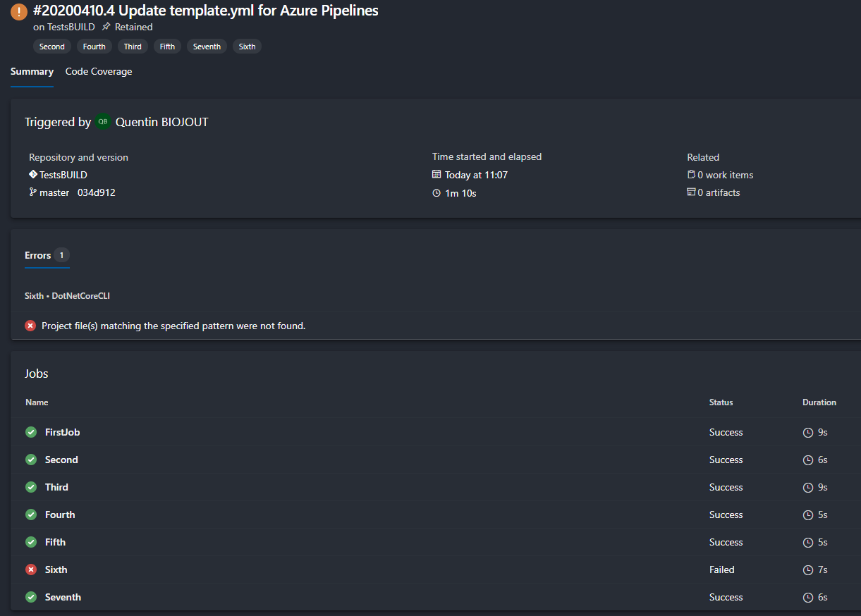This screenshot has width=861, height=616.
Task: Click the red failed icon beside Sixth job
Action: (31, 569)
